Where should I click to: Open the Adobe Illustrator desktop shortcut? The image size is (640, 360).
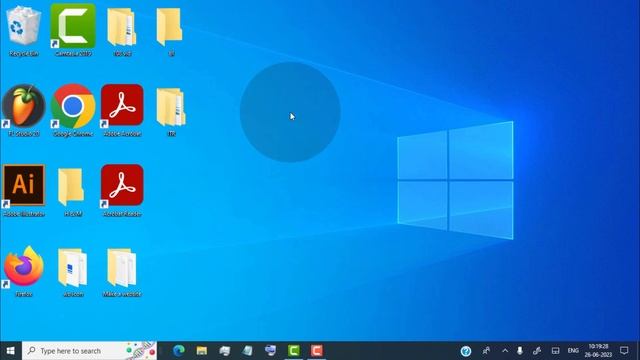pyautogui.click(x=24, y=190)
